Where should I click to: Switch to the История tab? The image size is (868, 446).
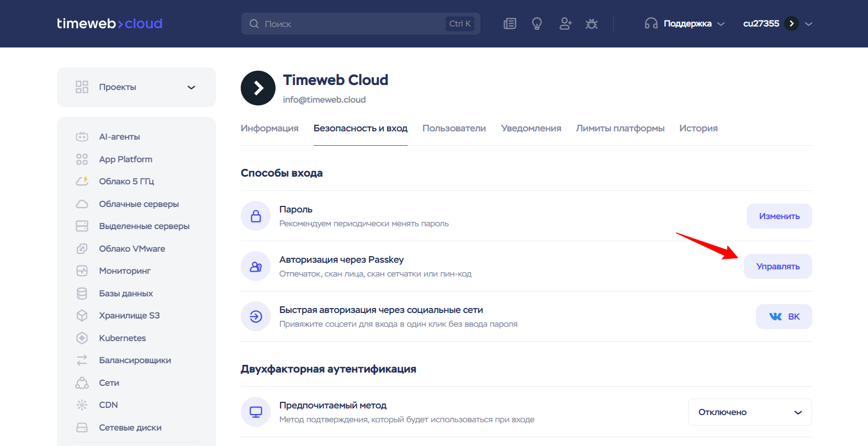(698, 128)
